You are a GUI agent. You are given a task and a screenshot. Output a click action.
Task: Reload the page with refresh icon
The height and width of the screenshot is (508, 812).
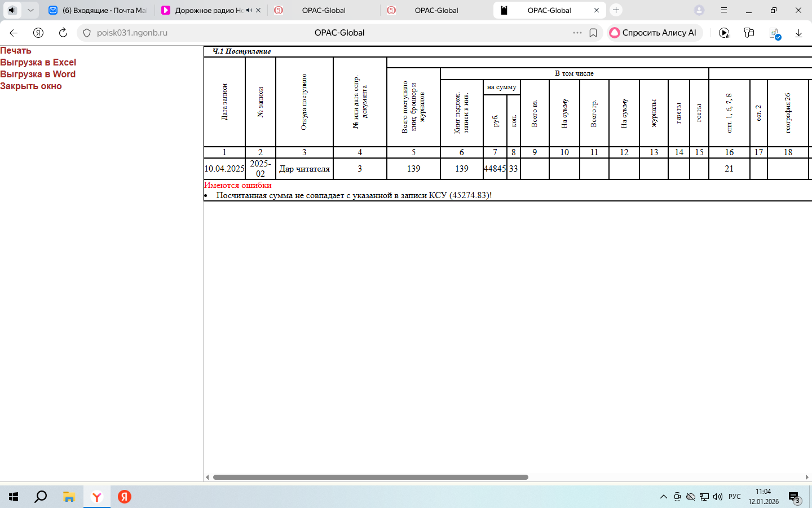[63, 33]
